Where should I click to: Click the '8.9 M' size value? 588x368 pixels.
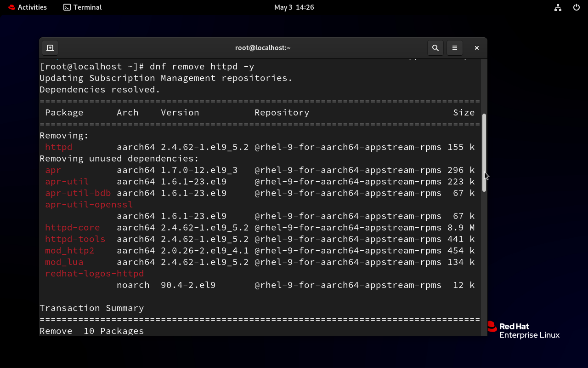[x=461, y=228]
